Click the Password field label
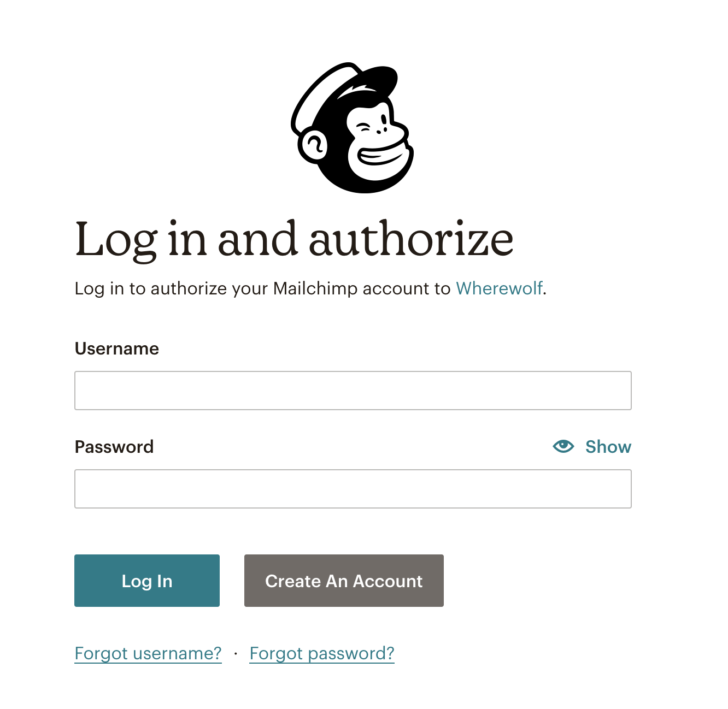 pyautogui.click(x=114, y=447)
